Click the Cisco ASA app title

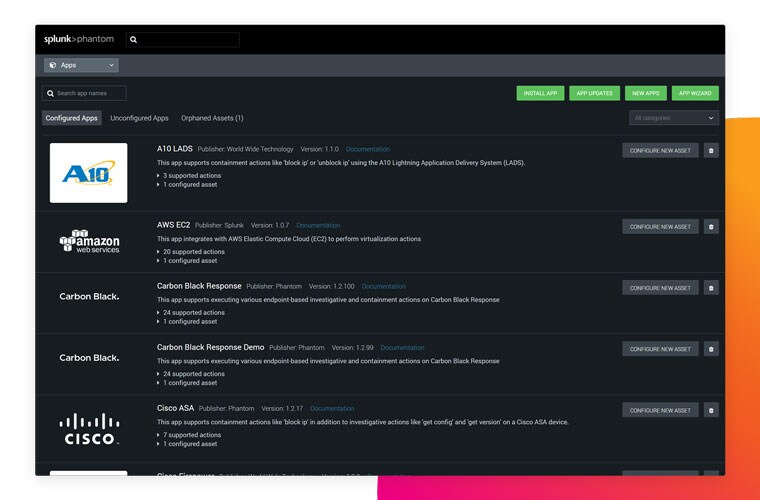(x=175, y=408)
